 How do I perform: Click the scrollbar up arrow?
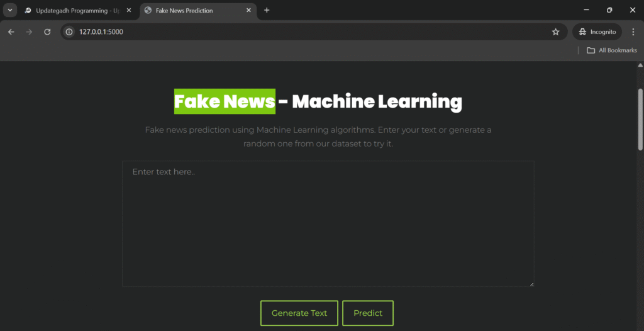(x=640, y=65)
